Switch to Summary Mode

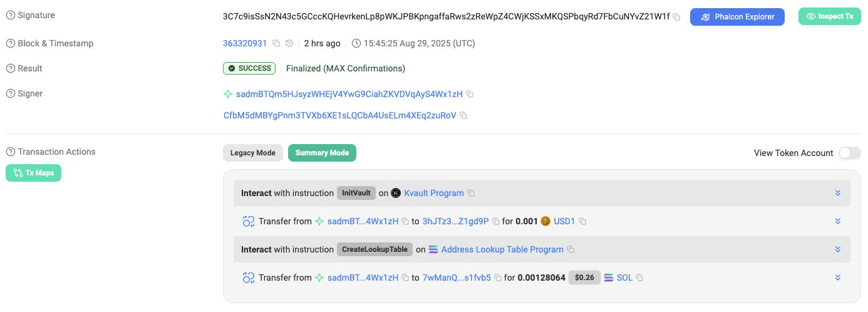tap(322, 153)
